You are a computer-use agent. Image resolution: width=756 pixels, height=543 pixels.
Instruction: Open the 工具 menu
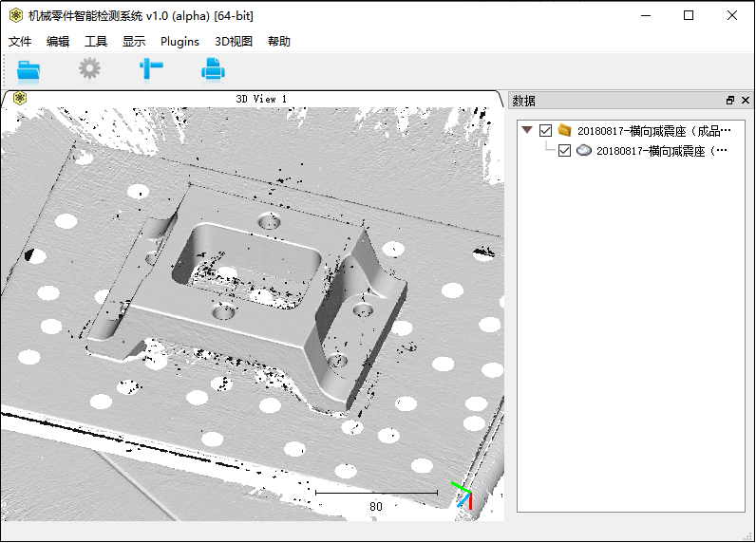[96, 42]
